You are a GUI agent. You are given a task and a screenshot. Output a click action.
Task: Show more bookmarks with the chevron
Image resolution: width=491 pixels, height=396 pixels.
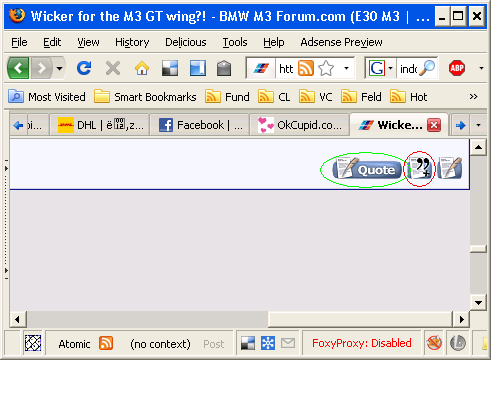tap(473, 97)
